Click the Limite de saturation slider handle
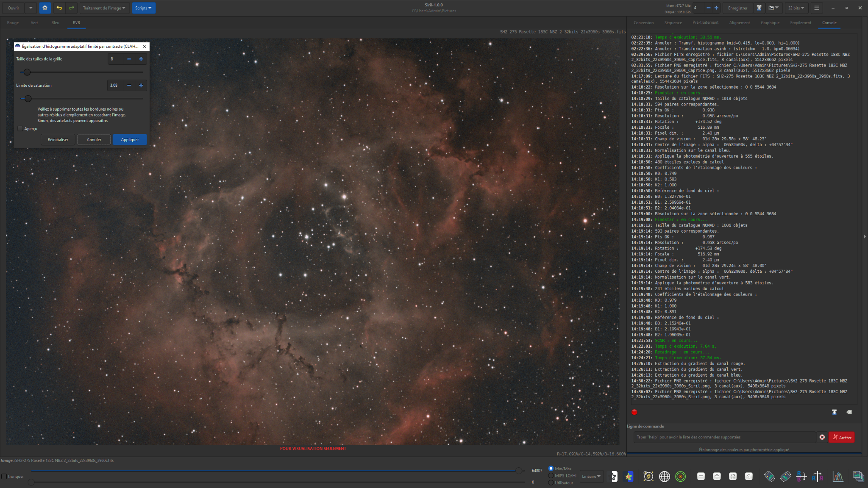The image size is (868, 488). pos(28,98)
